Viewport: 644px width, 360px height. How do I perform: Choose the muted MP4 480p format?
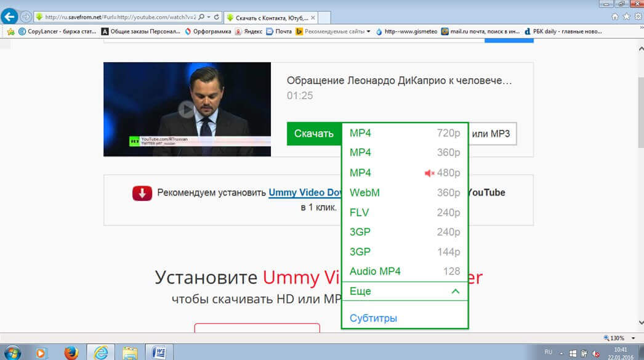point(405,173)
